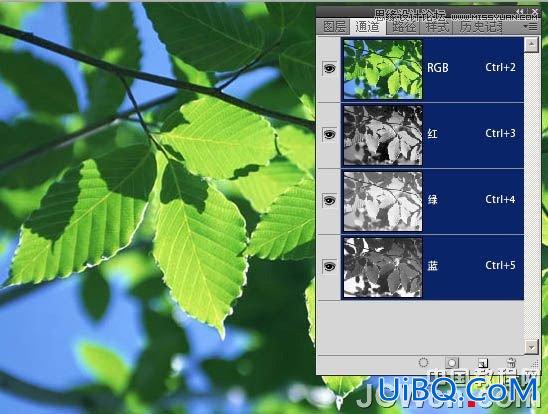
Task: Switch to the 图层 tab
Action: pyautogui.click(x=334, y=27)
